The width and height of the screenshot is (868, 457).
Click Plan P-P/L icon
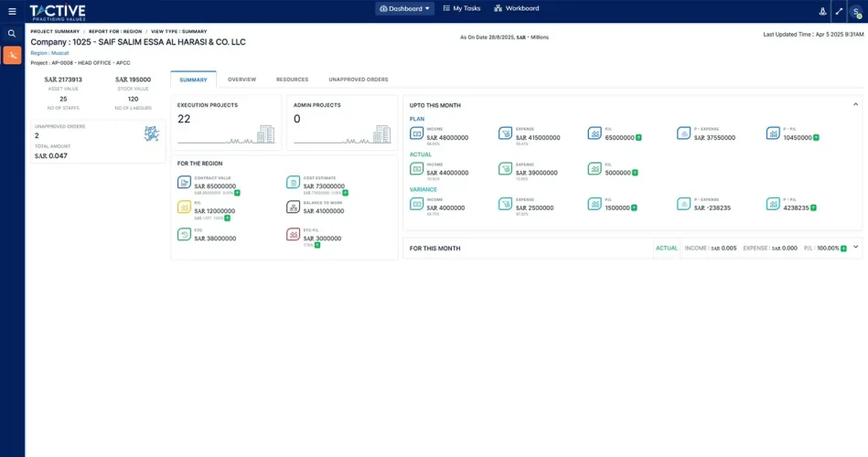pos(774,133)
